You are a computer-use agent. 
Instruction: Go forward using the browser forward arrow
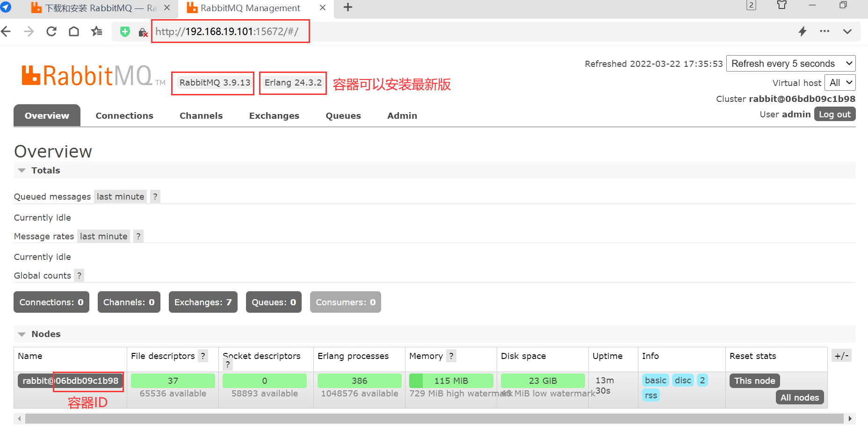click(29, 31)
